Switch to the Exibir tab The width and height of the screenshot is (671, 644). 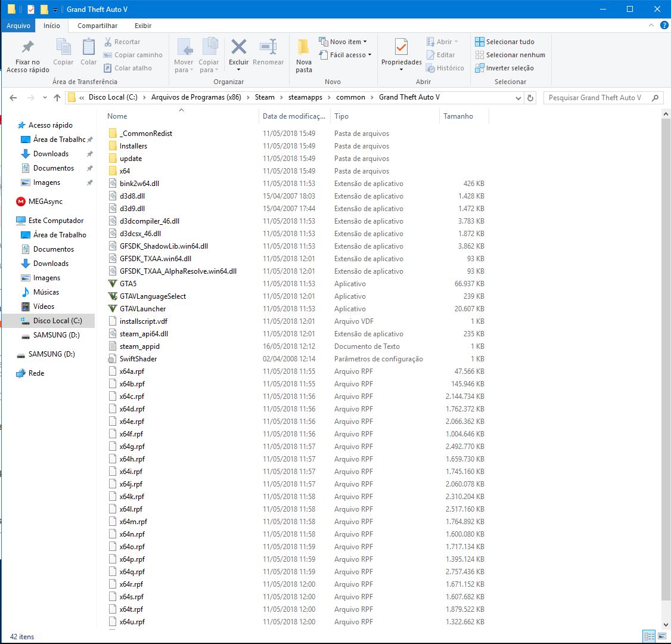(x=143, y=26)
